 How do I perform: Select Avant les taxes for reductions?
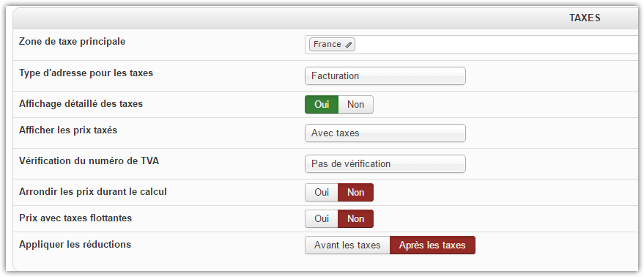[x=347, y=245]
